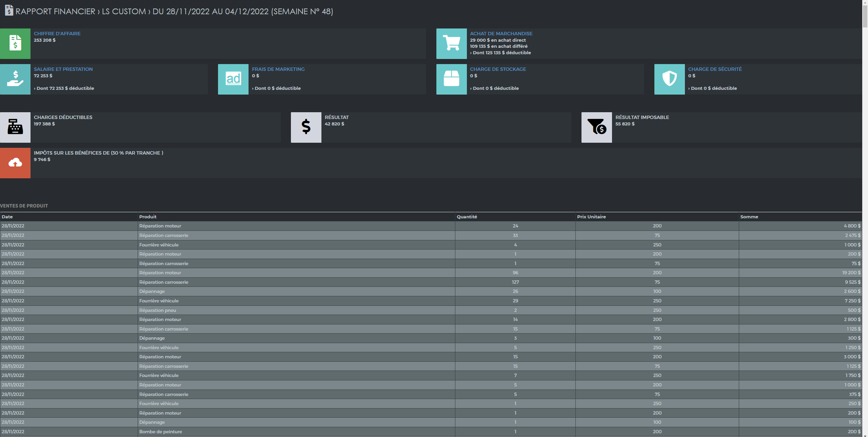Click the 253 208 $ revenue value
The image size is (868, 437).
pos(45,40)
